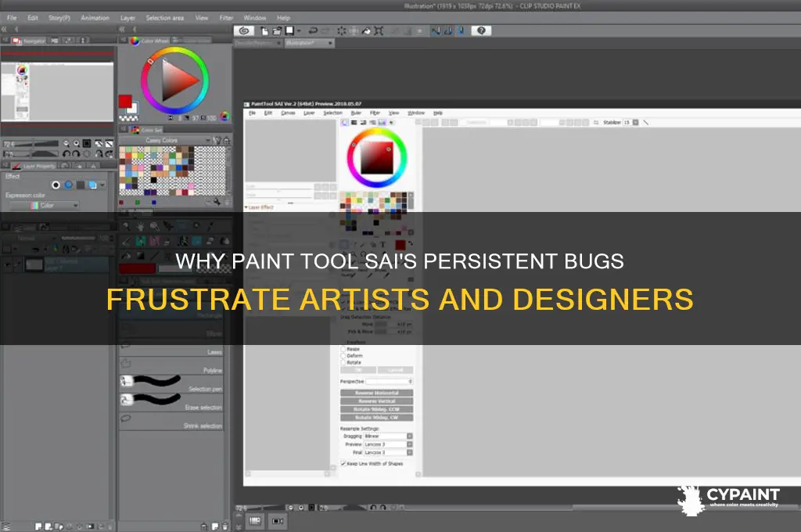Toggle the Snap to Grid icon
Screen dimensions: 801x532
(460, 31)
